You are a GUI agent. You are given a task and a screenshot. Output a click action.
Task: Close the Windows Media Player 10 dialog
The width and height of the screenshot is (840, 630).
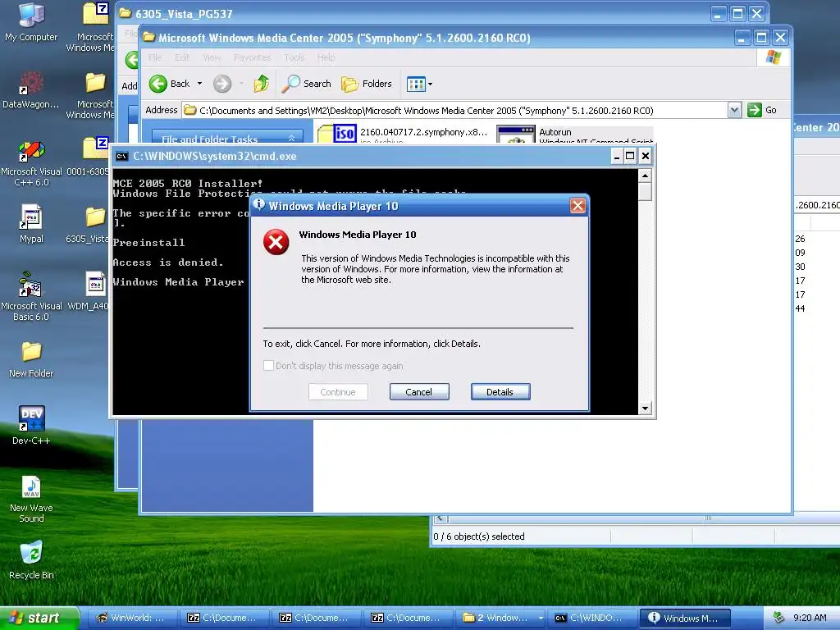click(577, 206)
